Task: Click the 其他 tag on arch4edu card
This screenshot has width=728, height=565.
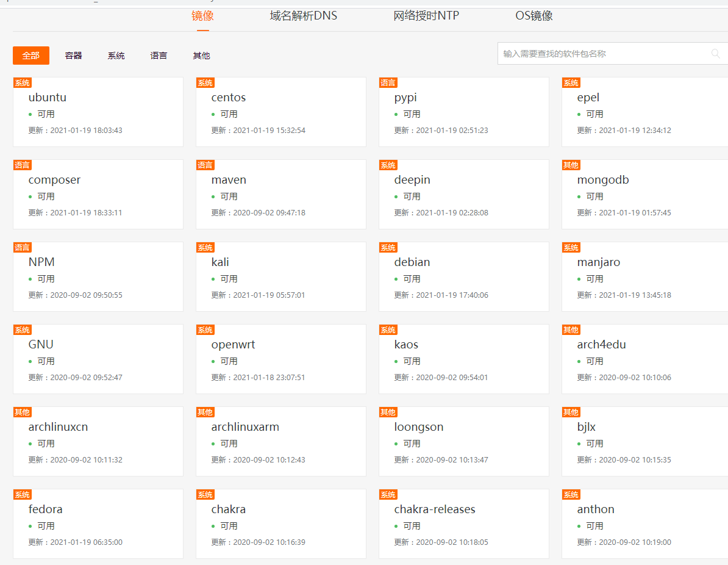Action: (x=571, y=330)
